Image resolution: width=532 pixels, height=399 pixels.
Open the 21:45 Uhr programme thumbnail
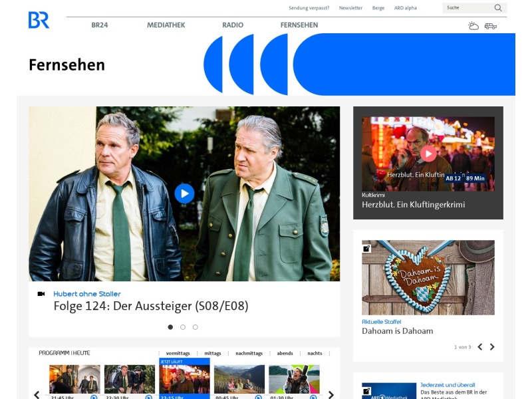click(x=74, y=379)
